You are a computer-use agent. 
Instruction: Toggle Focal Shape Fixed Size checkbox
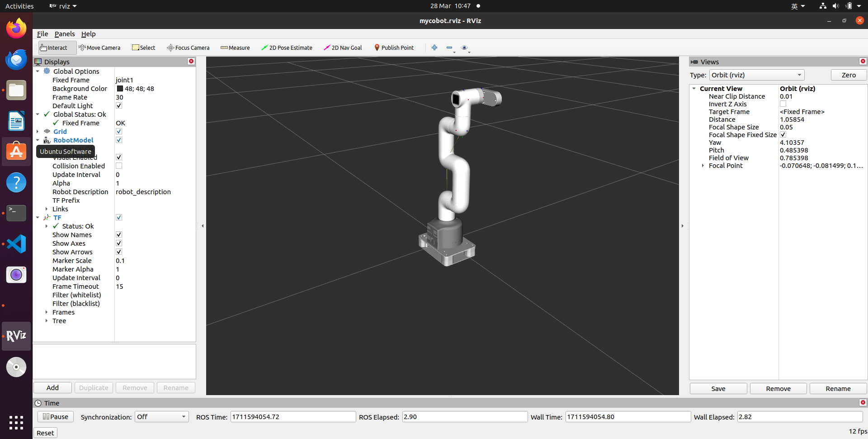(x=783, y=134)
